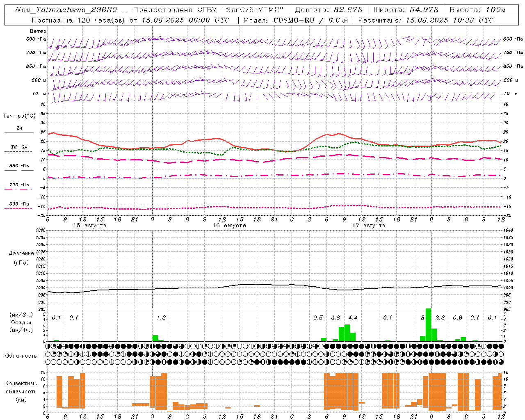Viewport: 525px width, 420px height.
Task: Click the (мм/3ч.) precipitation unit label
Action: point(21,315)
